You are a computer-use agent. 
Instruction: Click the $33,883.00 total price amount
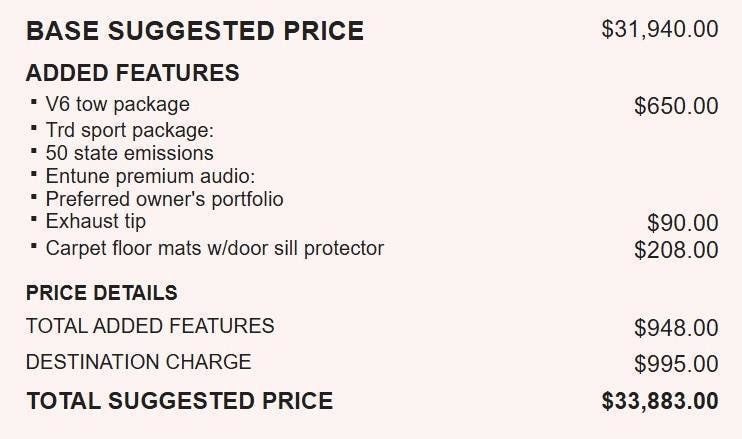pyautogui.click(x=659, y=401)
